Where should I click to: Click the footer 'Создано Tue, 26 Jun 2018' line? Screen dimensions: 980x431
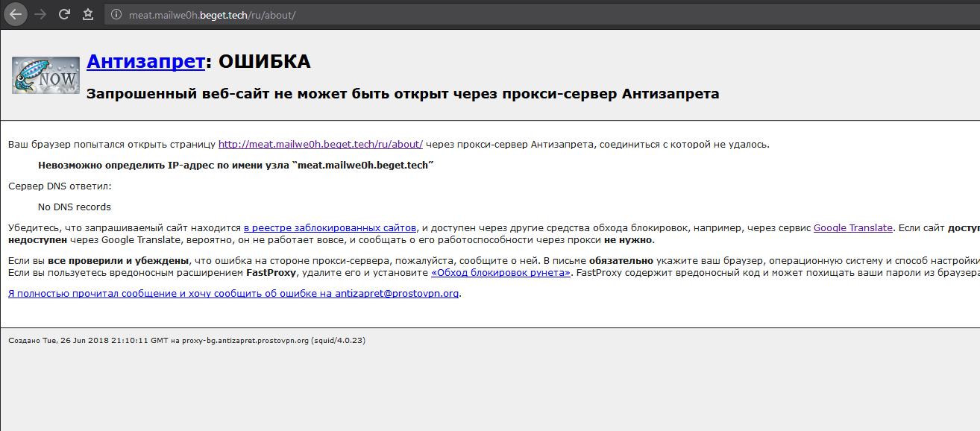(x=186, y=341)
